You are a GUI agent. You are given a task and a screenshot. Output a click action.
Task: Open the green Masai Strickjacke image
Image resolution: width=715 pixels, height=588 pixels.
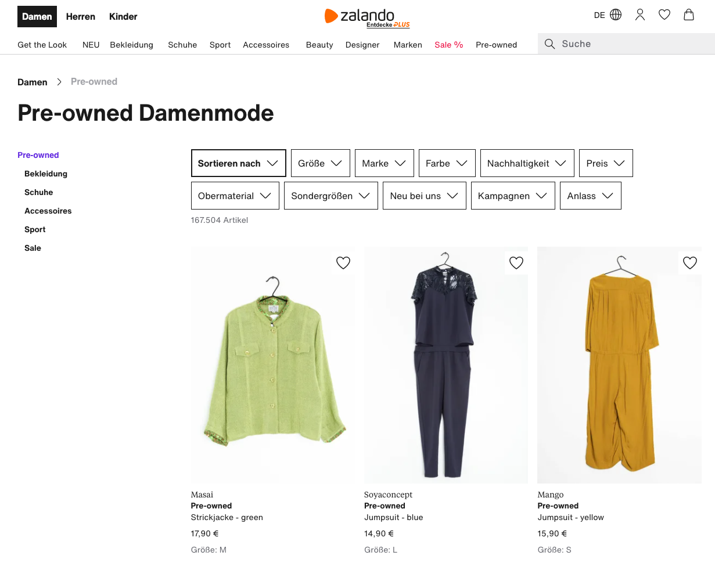click(x=273, y=365)
